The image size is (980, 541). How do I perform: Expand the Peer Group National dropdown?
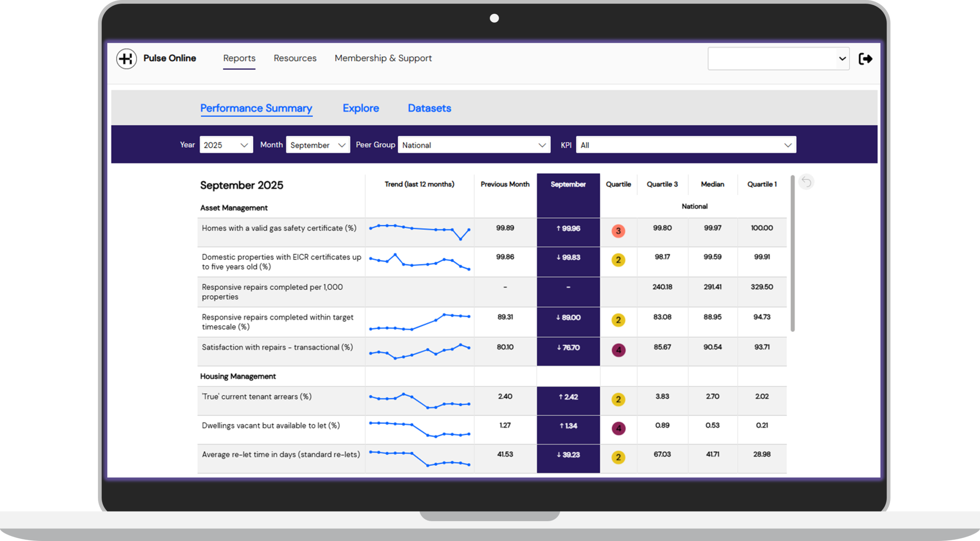[474, 145]
